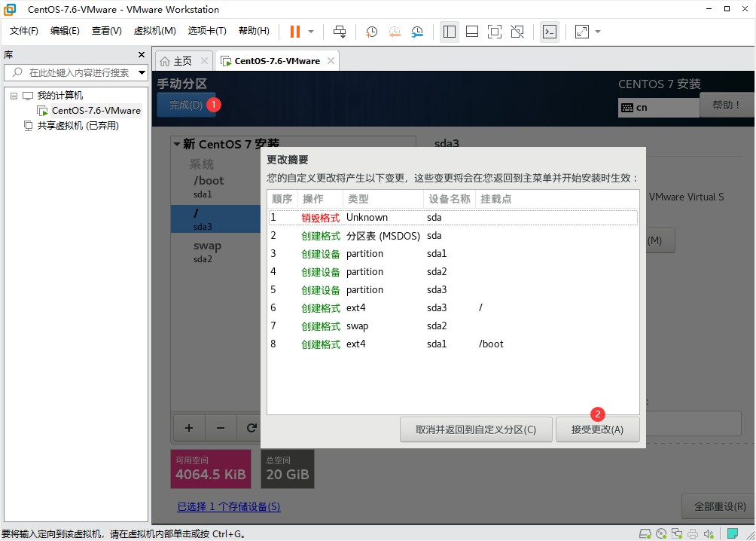This screenshot has width=756, height=541.
Task: Open the console view icon
Action: click(x=550, y=32)
